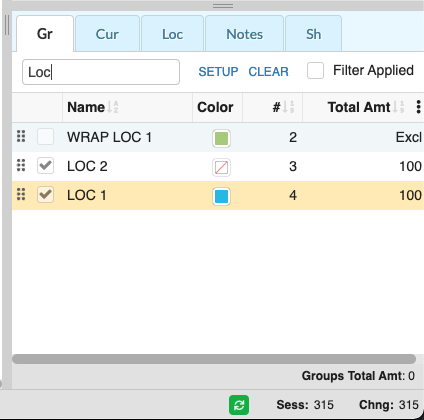Click the Total Amt 100 in LOC 2 row
This screenshot has width=424, height=420.
tap(411, 166)
